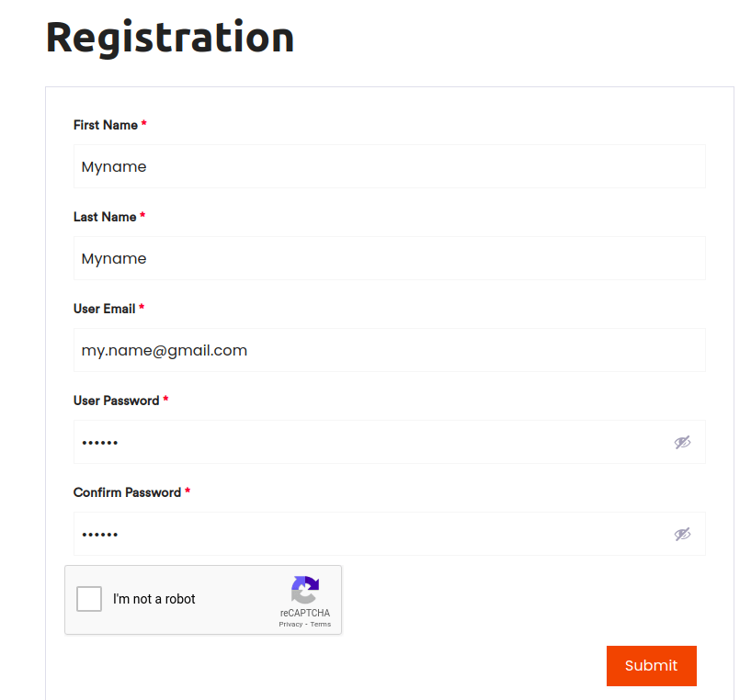Image resolution: width=751 pixels, height=700 pixels.
Task: Open the reCAPTCHA Terms link
Action: pyautogui.click(x=321, y=624)
